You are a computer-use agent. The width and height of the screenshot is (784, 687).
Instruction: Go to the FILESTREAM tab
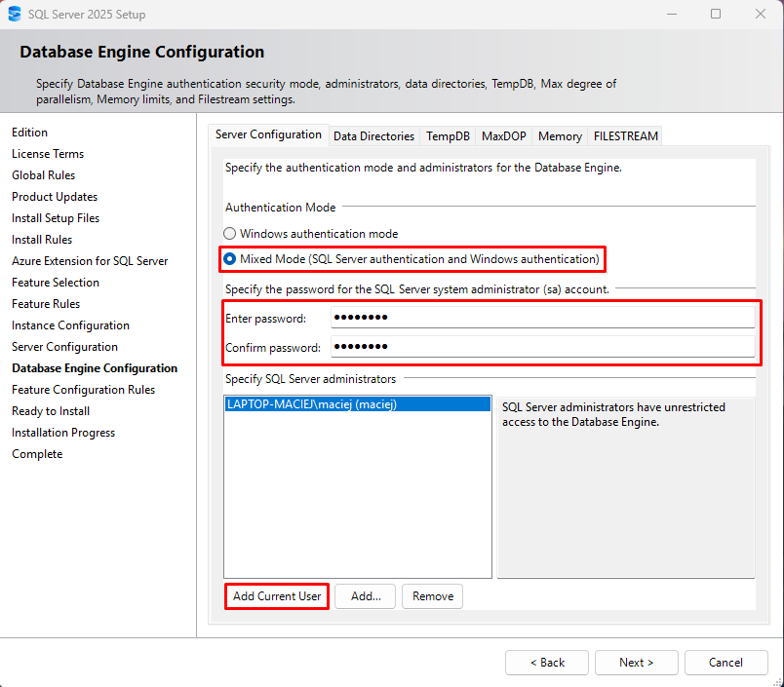click(625, 136)
